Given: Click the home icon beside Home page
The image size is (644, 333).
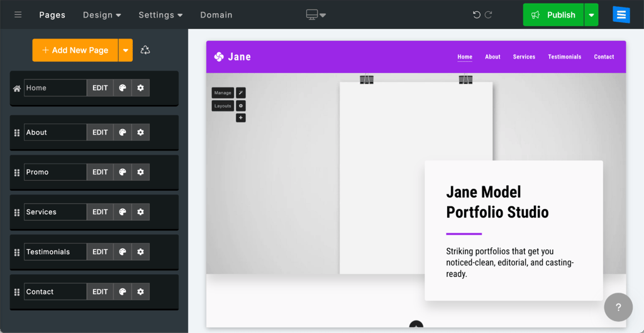Looking at the screenshot, I should (x=17, y=88).
